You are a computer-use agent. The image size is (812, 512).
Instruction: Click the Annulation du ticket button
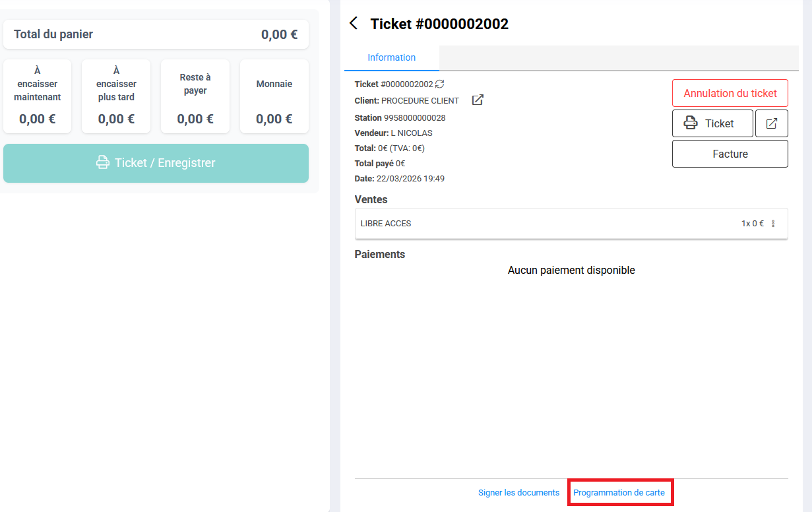point(730,93)
